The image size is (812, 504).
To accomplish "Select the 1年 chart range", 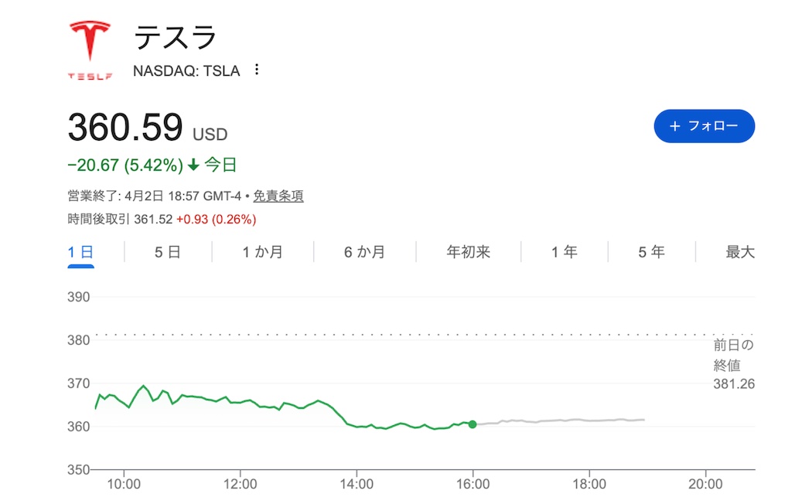I will [564, 251].
